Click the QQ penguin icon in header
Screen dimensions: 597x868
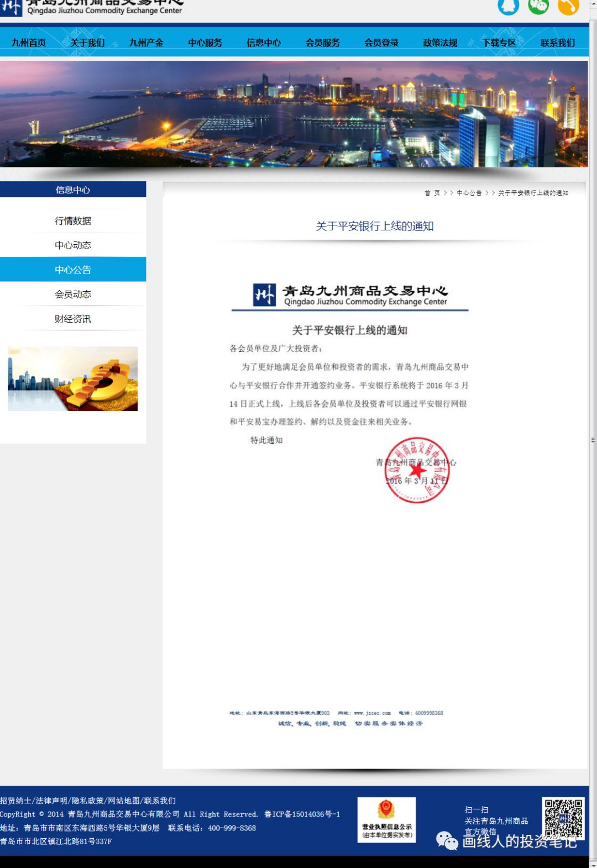[x=509, y=7]
